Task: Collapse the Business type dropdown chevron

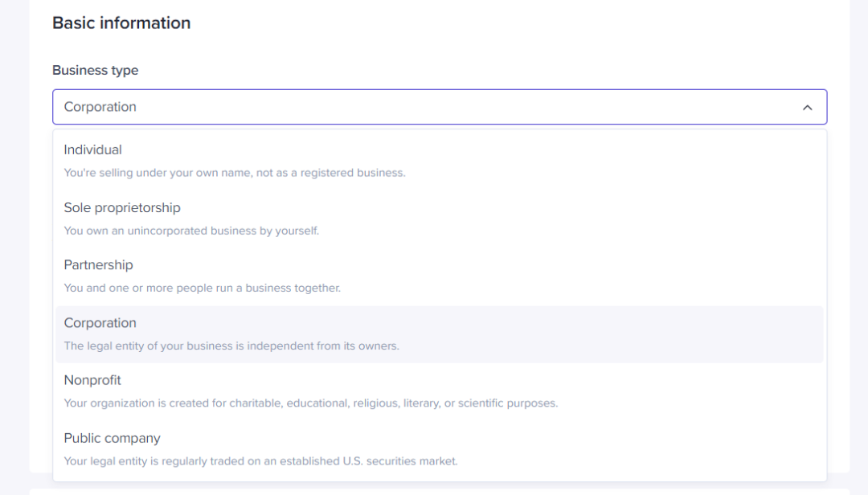Action: 807,108
